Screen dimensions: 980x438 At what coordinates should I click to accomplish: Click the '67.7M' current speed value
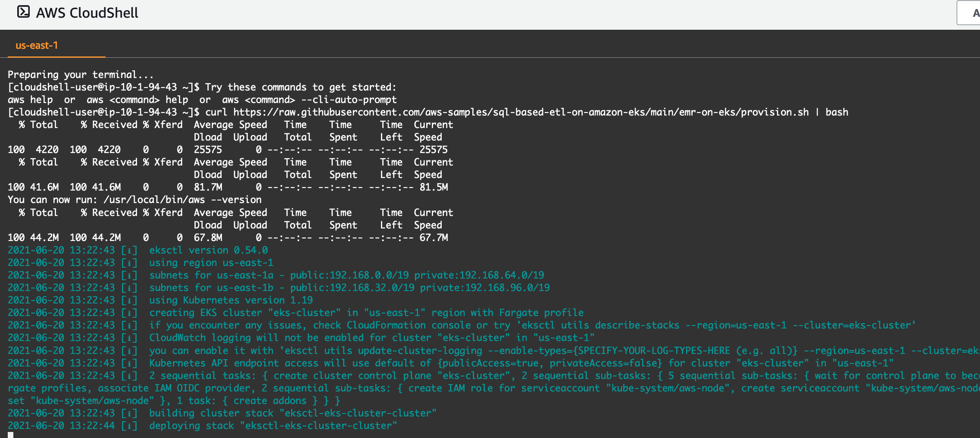pos(434,238)
